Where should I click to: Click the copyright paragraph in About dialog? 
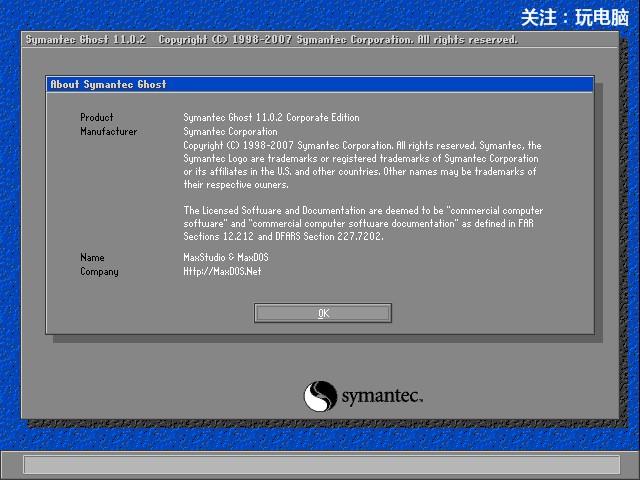pyautogui.click(x=363, y=165)
